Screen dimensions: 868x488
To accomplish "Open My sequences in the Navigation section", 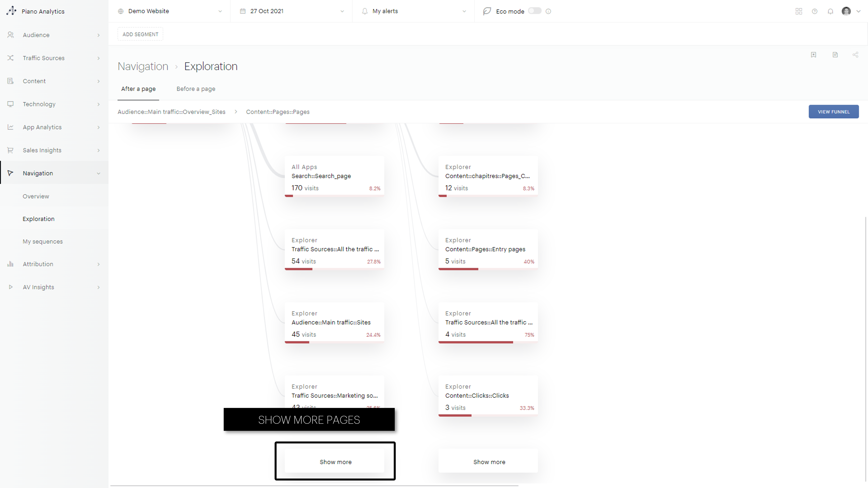I will pyautogui.click(x=42, y=241).
